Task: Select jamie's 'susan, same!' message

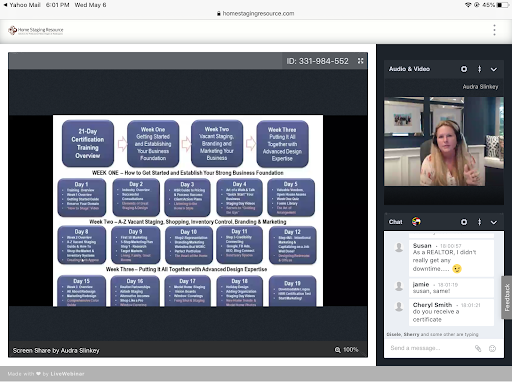Action: pos(451,288)
